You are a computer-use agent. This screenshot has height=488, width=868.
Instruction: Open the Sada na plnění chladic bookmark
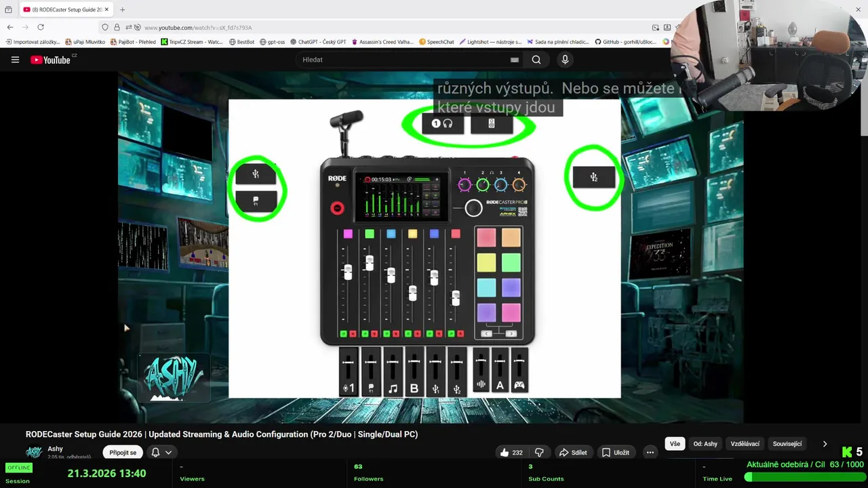pos(557,41)
